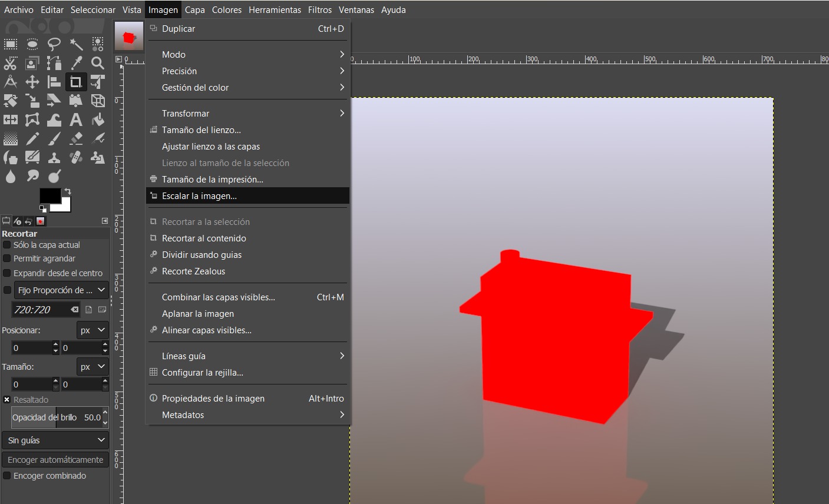Enable 'Encoger combinado' checkbox
The image size is (829, 504).
click(7, 476)
